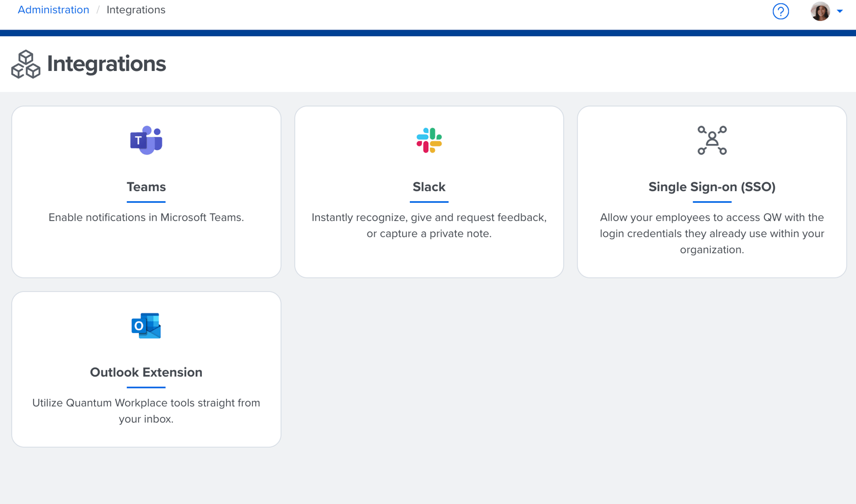Click the Integrations cubes icon beside heading

tap(26, 64)
